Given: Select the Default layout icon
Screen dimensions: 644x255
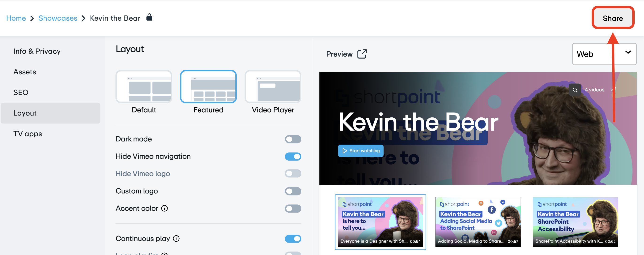Looking at the screenshot, I should pos(144,87).
